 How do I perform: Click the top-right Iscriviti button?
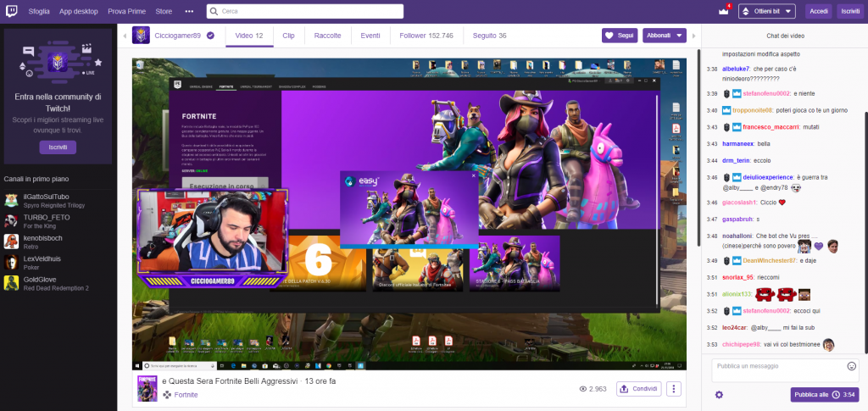pyautogui.click(x=850, y=12)
